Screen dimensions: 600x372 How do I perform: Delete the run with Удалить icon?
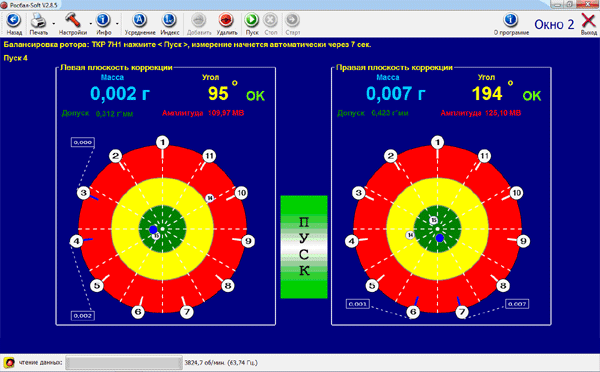227,23
